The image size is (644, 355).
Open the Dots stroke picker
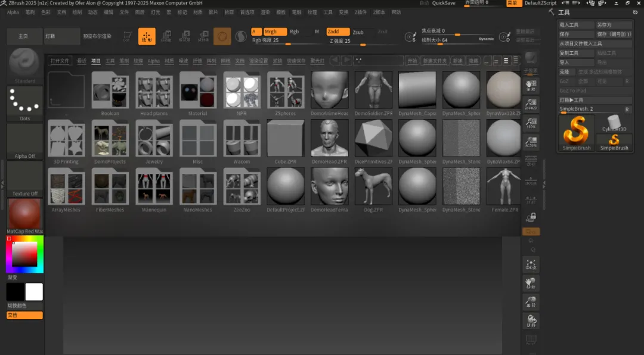24,104
